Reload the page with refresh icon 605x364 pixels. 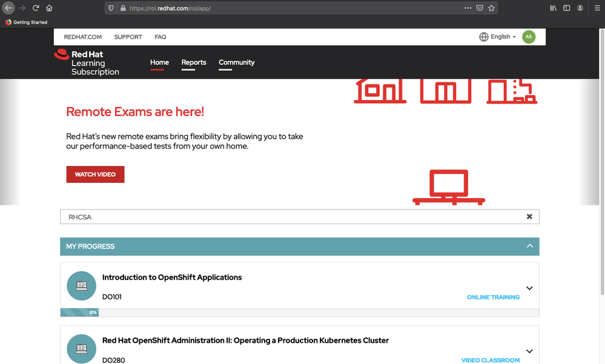[36, 8]
